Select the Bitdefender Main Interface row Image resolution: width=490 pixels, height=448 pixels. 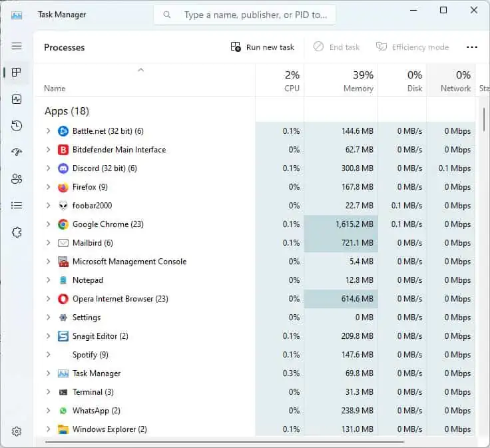point(255,150)
